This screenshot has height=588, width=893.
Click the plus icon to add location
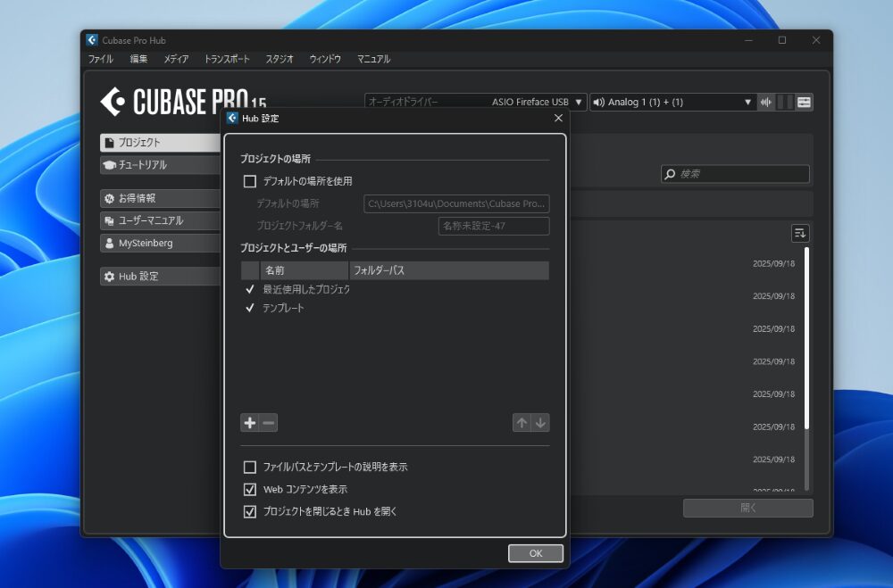coord(250,423)
